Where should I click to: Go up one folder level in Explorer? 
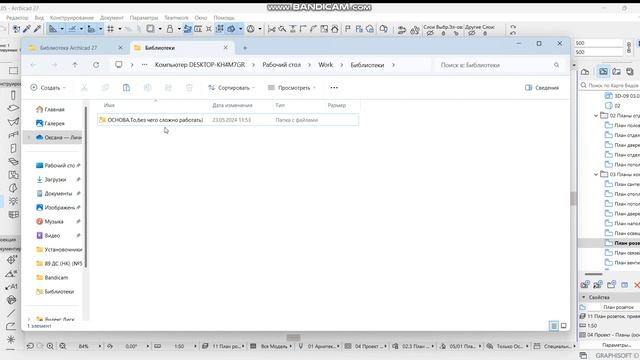click(x=75, y=65)
